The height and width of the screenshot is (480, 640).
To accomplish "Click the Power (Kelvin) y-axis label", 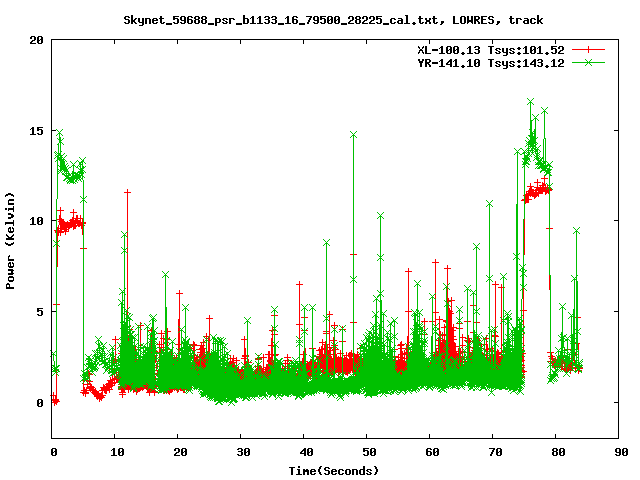I will tap(10, 241).
